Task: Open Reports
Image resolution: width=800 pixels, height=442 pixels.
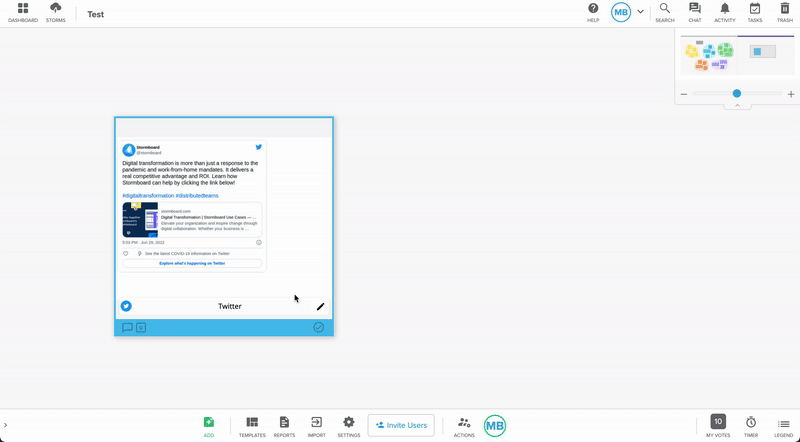Action: tap(284, 427)
